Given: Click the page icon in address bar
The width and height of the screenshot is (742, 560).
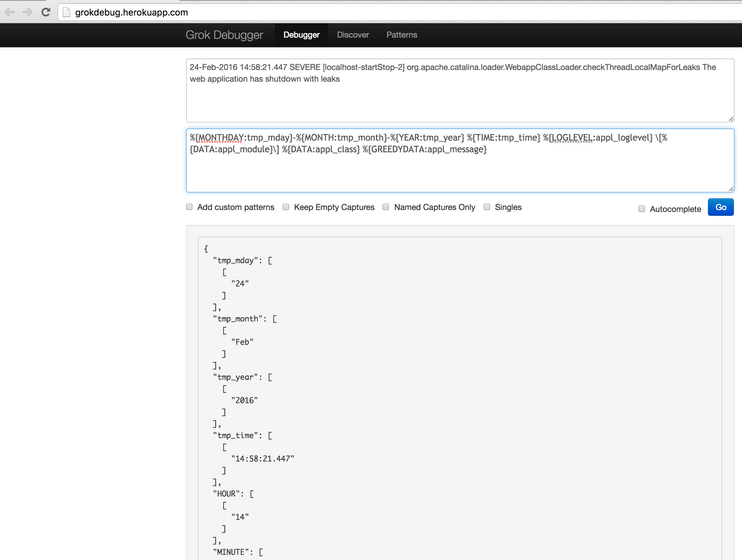Looking at the screenshot, I should pos(66,12).
